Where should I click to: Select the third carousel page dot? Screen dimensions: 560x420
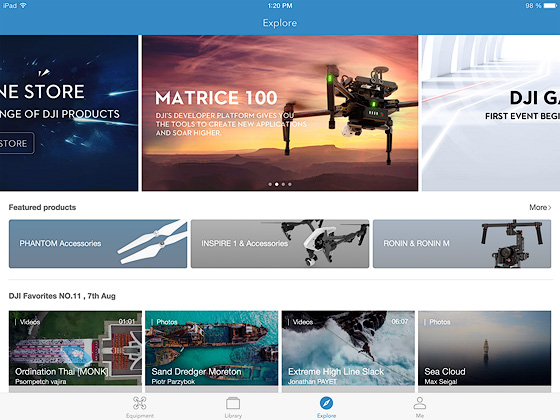coord(283,184)
